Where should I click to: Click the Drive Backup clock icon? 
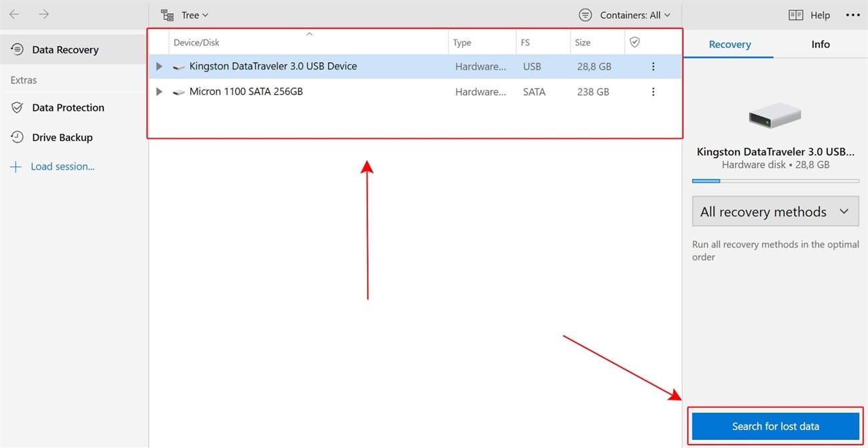17,137
